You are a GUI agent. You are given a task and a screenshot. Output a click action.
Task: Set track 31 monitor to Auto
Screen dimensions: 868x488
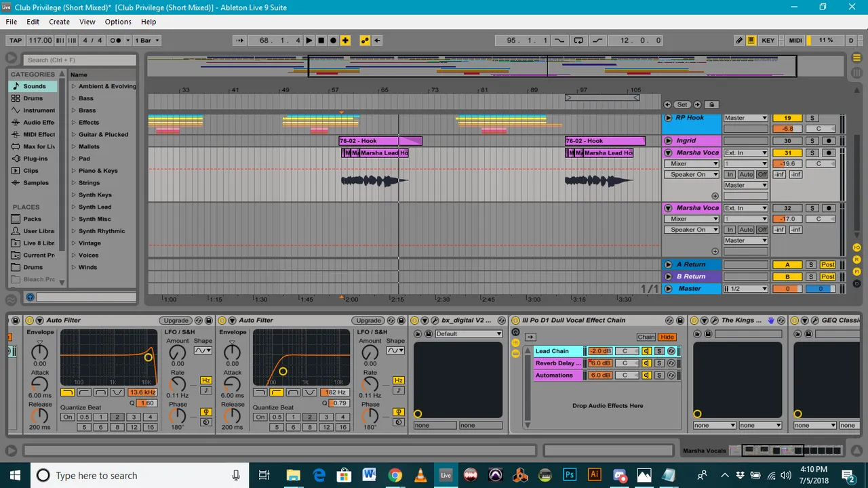(746, 174)
